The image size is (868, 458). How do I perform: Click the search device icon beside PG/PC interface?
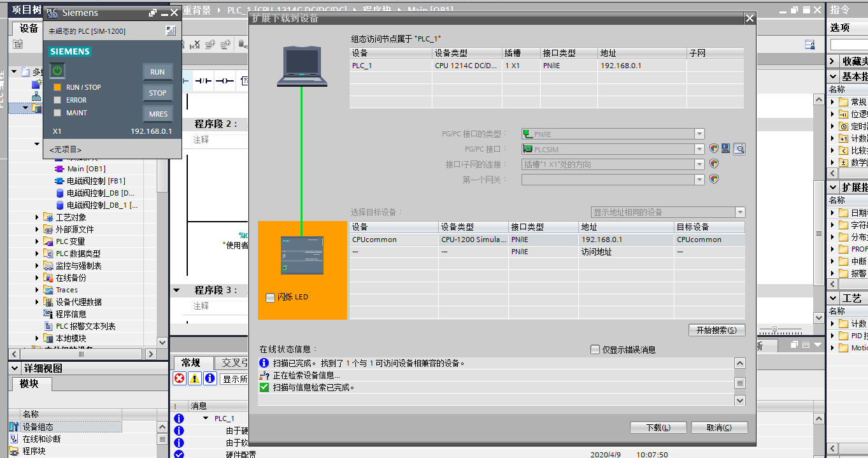point(739,149)
